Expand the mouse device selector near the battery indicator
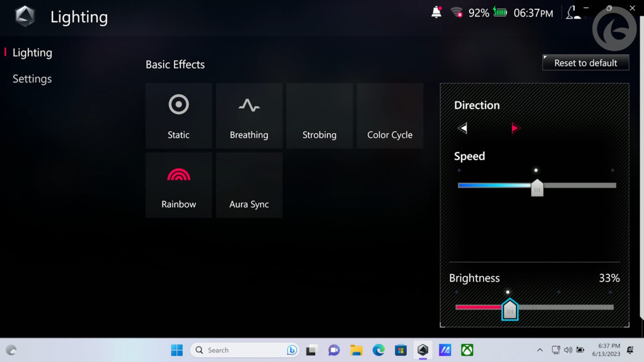 tap(574, 12)
